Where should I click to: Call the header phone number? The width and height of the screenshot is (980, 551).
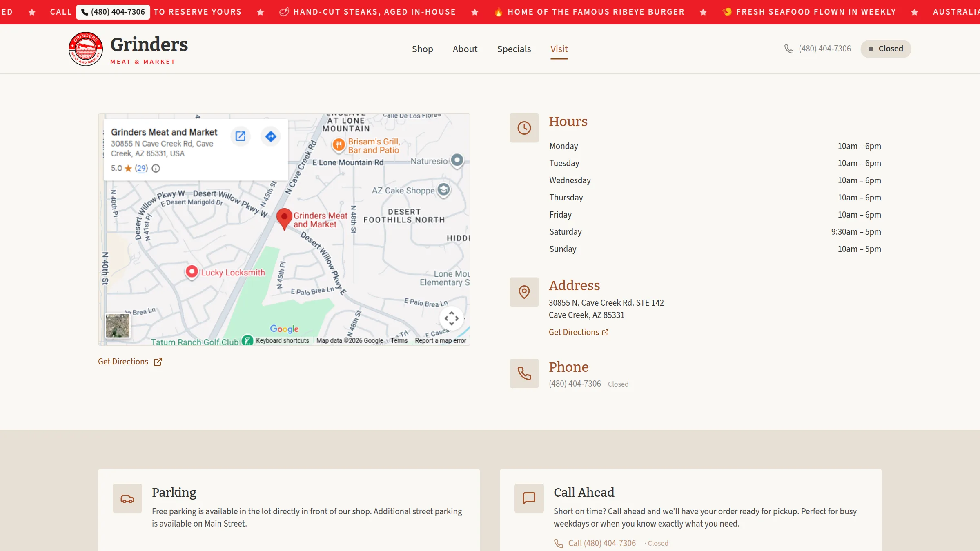[x=817, y=49]
